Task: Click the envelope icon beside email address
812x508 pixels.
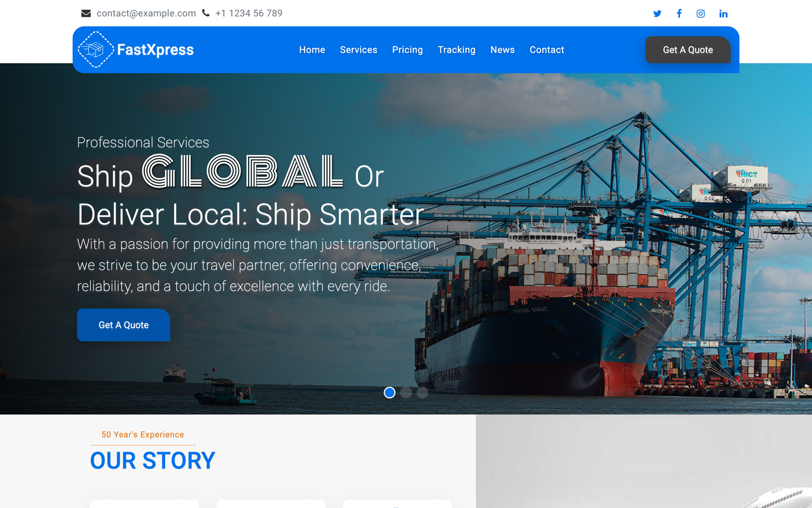Action: [85, 13]
